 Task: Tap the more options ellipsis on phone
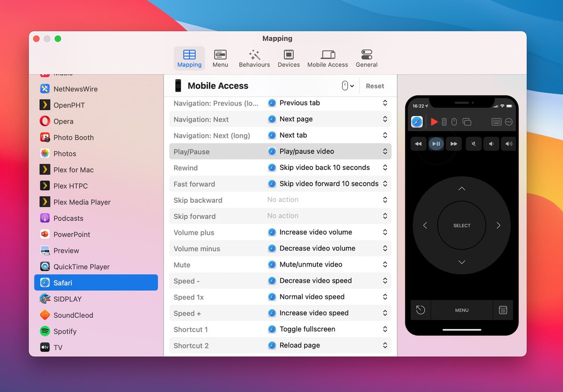pyautogui.click(x=509, y=122)
